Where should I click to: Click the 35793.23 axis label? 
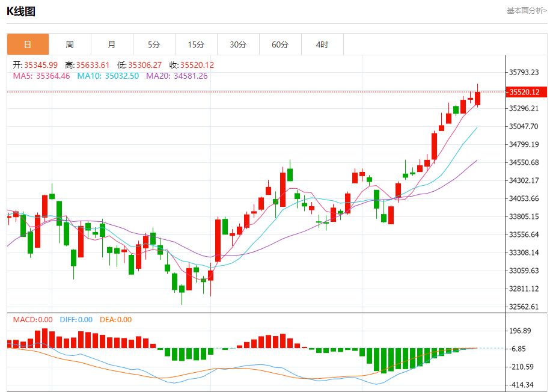click(524, 72)
